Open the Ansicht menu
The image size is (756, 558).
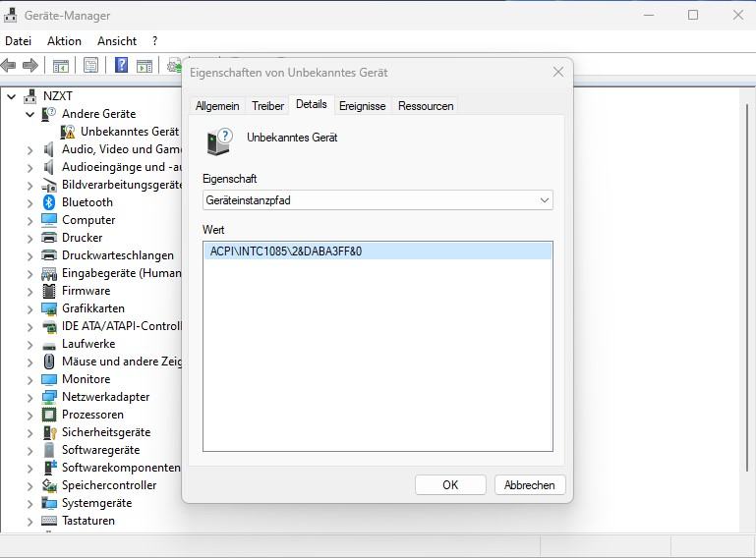(117, 41)
